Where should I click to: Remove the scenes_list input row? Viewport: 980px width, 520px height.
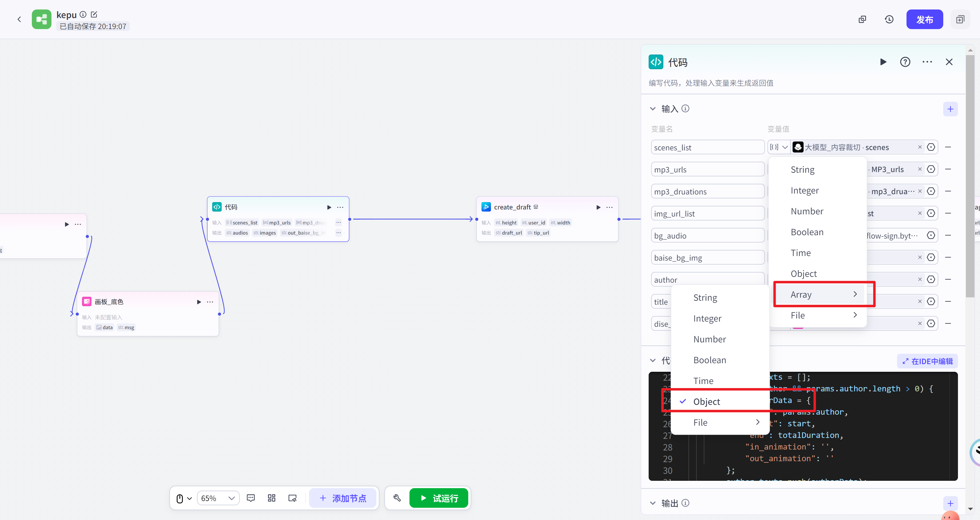click(x=948, y=147)
